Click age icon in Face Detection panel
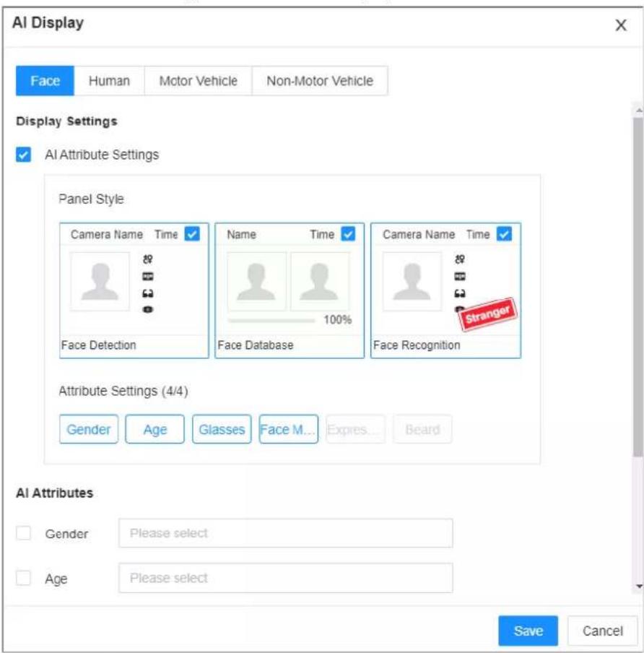The width and height of the screenshot is (644, 653). pos(148,276)
